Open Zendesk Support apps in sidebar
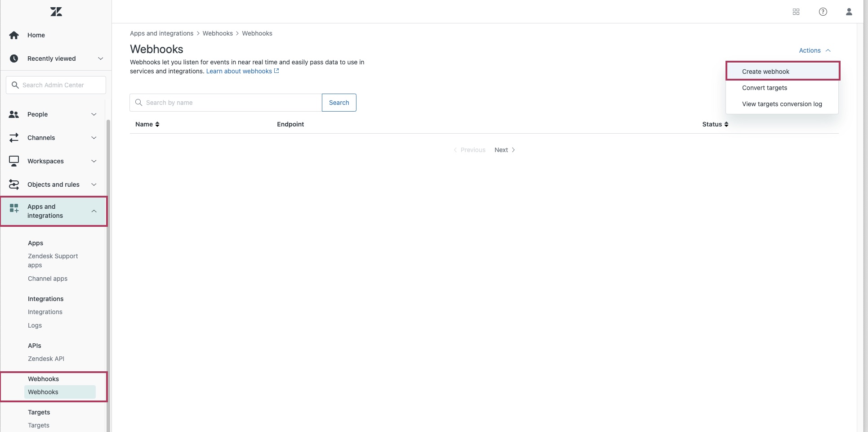 point(53,261)
